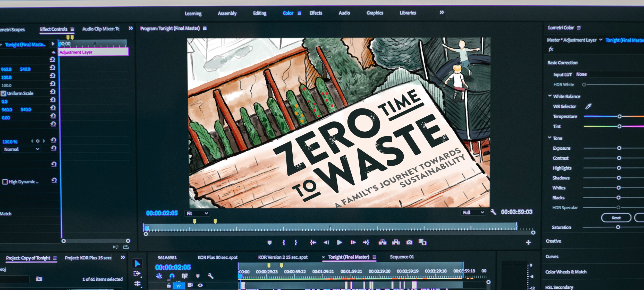The width and height of the screenshot is (644, 290).
Task: Select the WB Selector eyedropper
Action: pyautogui.click(x=589, y=106)
